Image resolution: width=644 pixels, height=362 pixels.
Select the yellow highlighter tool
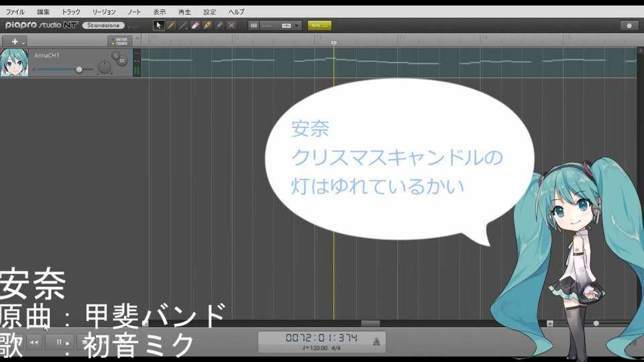coord(207,25)
